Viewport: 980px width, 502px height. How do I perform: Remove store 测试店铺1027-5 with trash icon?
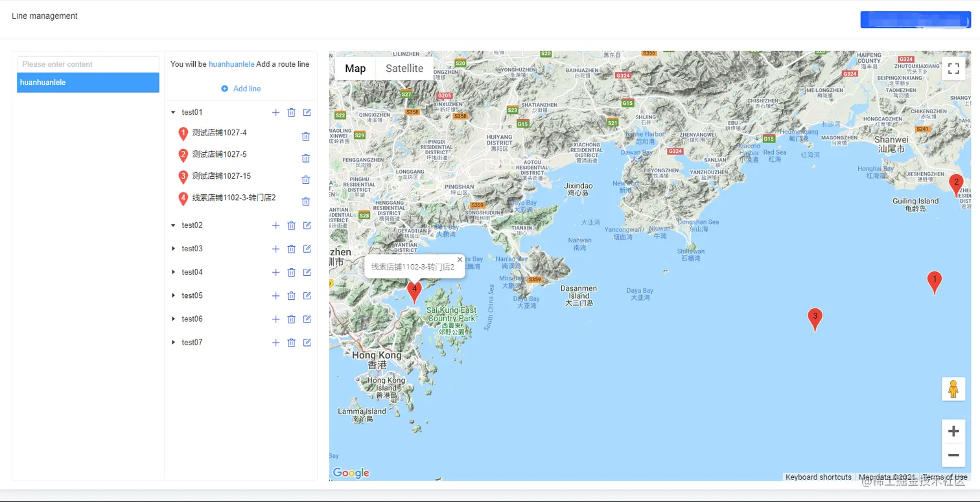pyautogui.click(x=306, y=158)
